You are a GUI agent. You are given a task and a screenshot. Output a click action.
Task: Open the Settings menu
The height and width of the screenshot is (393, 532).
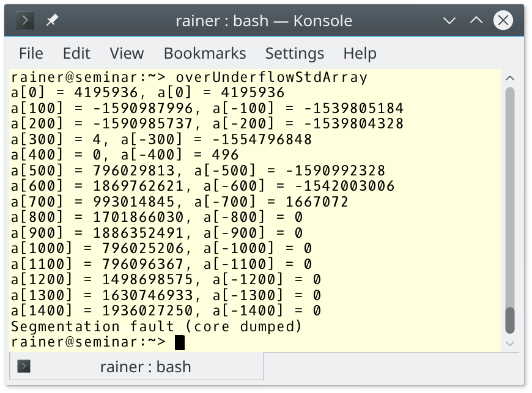[x=295, y=53]
